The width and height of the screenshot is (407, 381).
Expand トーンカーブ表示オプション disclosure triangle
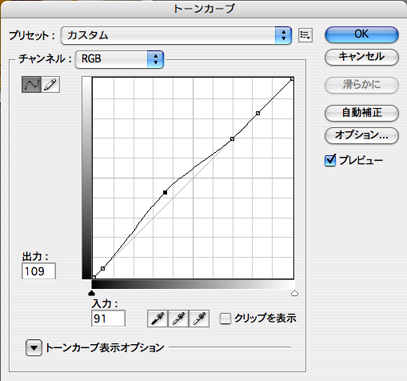tap(34, 348)
